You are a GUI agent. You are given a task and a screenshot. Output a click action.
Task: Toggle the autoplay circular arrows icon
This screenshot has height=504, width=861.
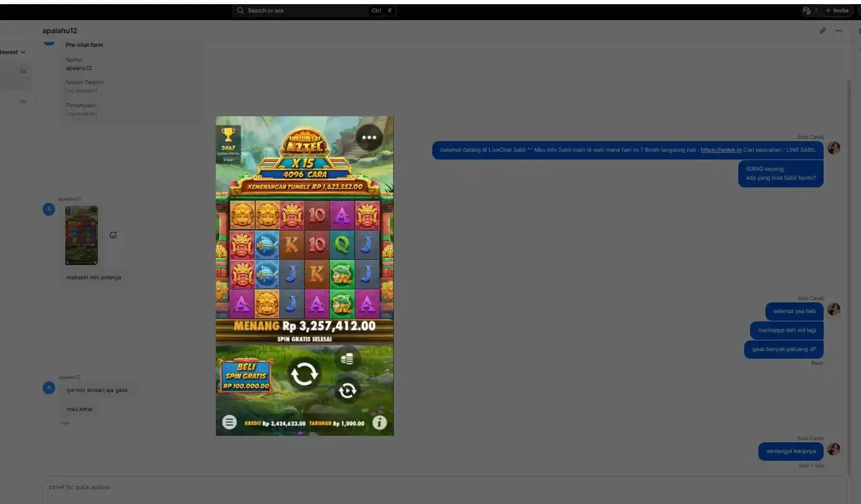click(347, 390)
